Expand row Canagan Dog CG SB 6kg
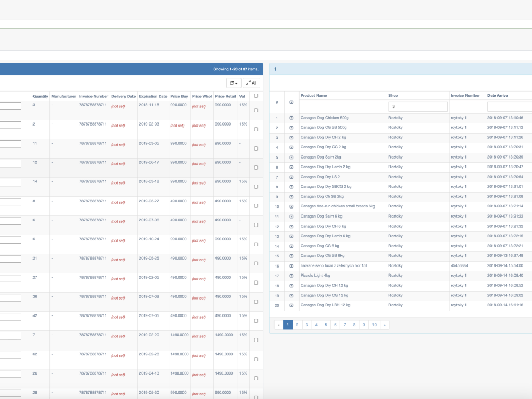The image size is (532, 399). point(292,256)
